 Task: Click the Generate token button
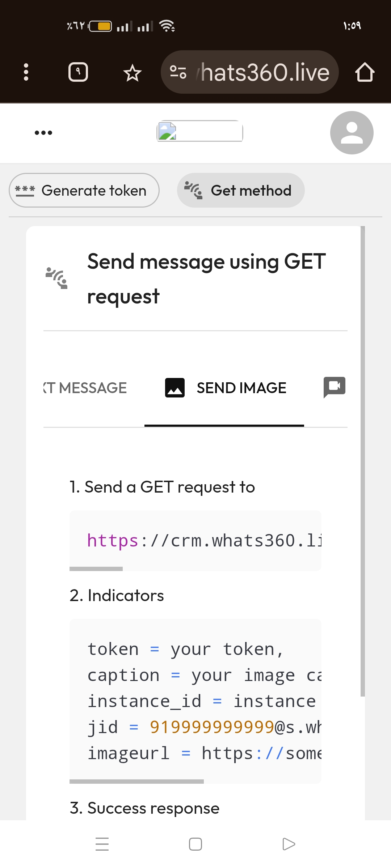[84, 190]
